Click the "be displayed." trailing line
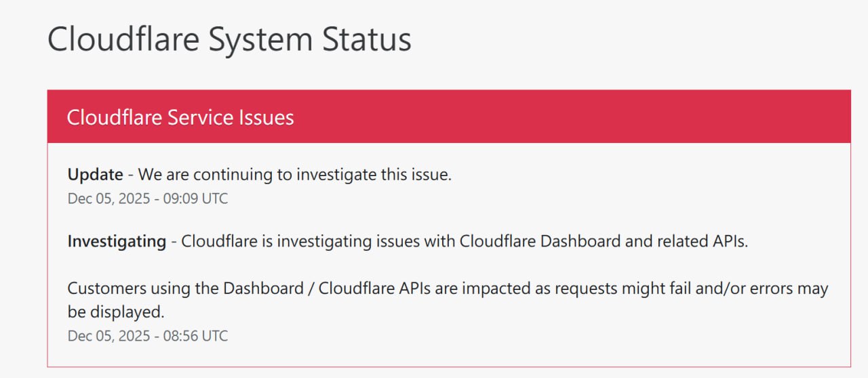 116,312
